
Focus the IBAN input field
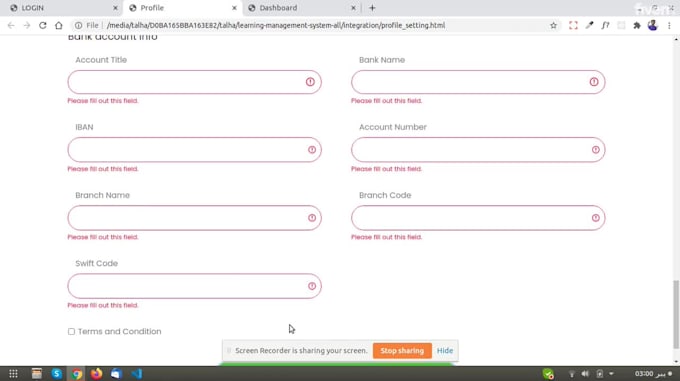pos(194,150)
